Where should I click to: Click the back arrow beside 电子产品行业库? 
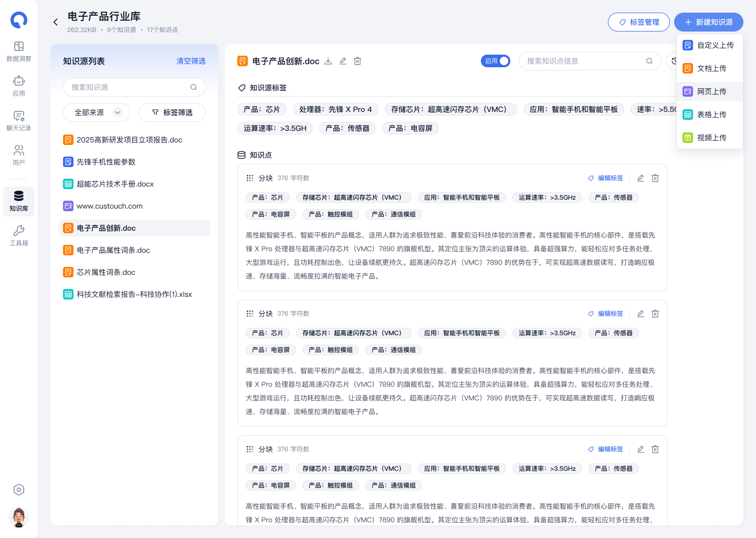click(x=56, y=22)
